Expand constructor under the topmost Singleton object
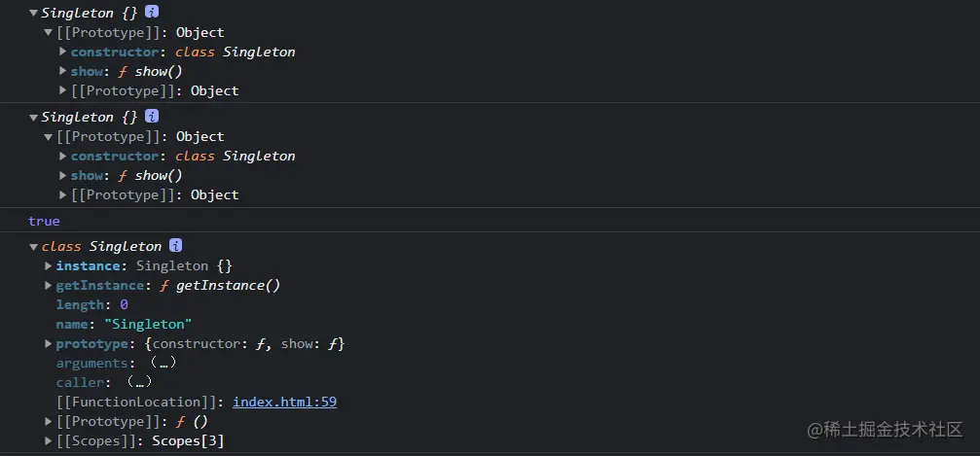The width and height of the screenshot is (980, 456). pos(63,52)
